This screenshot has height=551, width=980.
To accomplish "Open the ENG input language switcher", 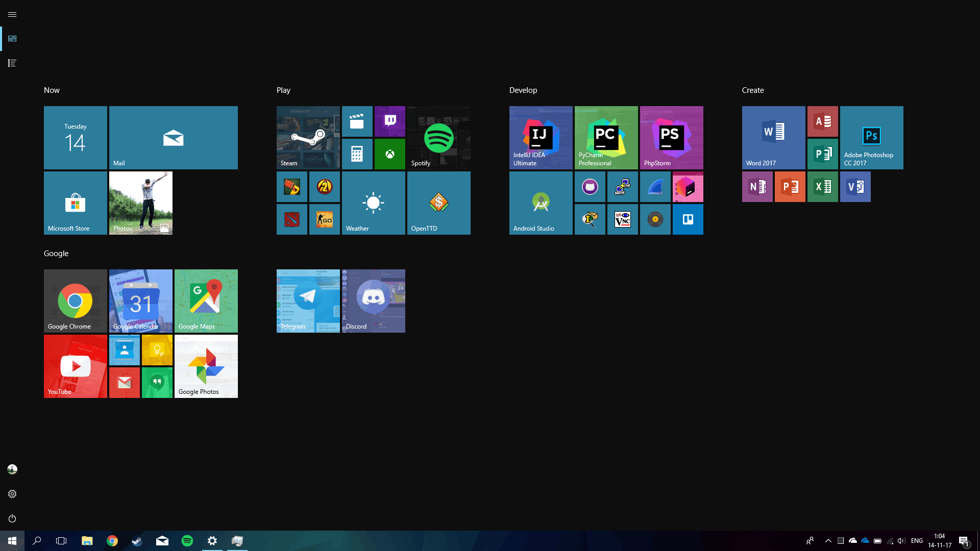I will click(x=917, y=541).
